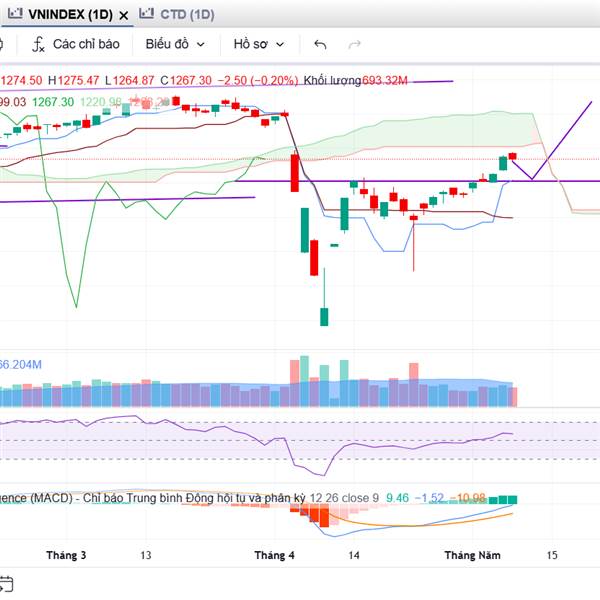This screenshot has width=600, height=600.
Task: Click the CTD tab chart icon
Action: [x=146, y=14]
